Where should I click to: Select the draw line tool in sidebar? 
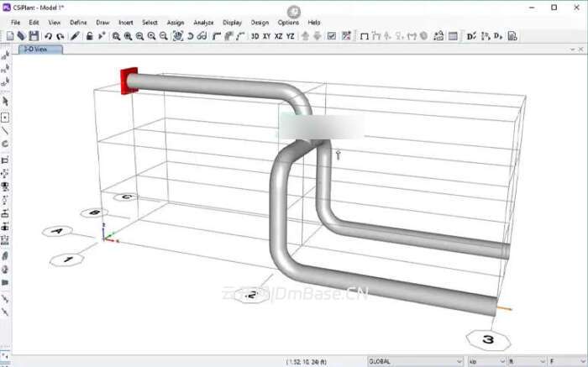(x=5, y=131)
